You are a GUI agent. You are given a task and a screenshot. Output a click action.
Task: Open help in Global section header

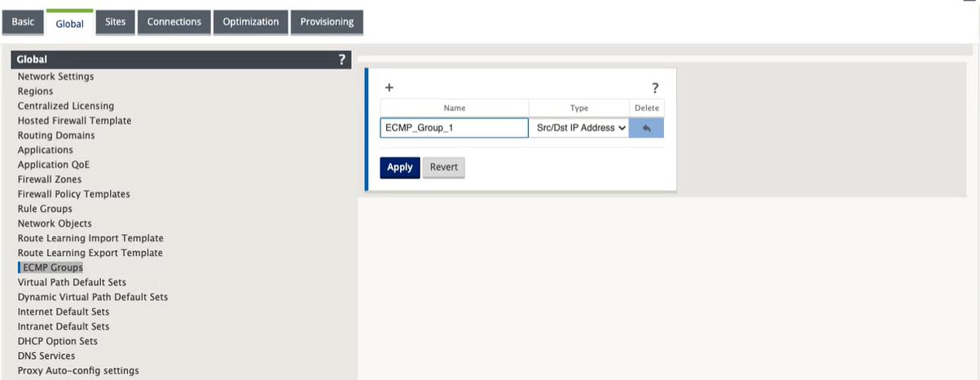tap(342, 60)
